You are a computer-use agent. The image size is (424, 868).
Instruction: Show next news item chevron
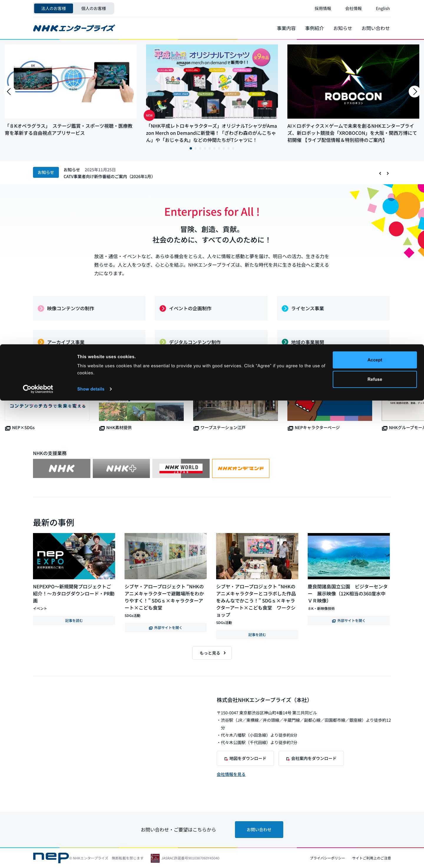pyautogui.click(x=387, y=173)
